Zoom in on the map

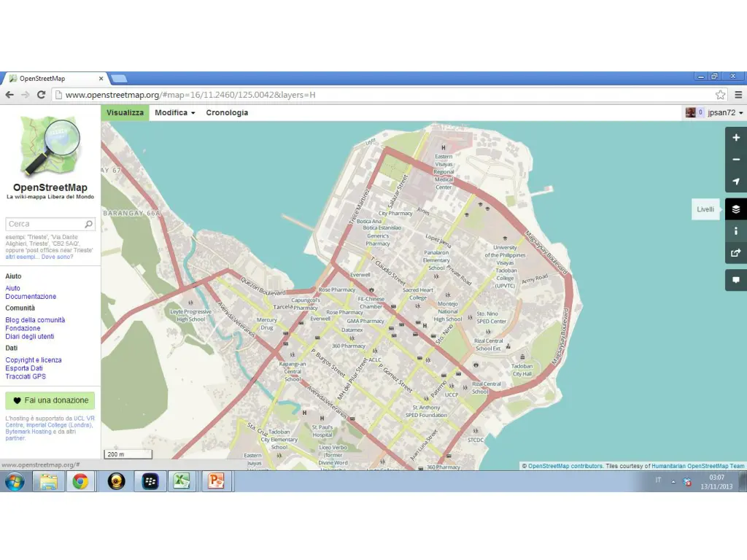click(735, 138)
